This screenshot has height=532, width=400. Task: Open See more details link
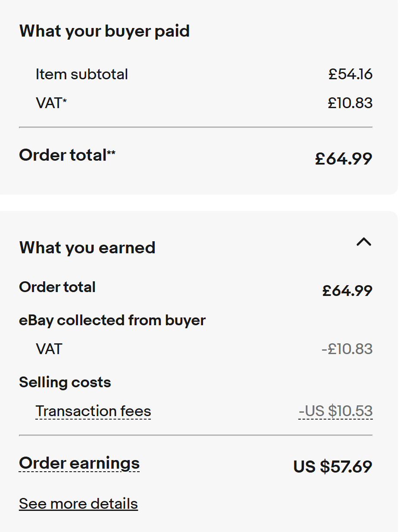coord(78,504)
